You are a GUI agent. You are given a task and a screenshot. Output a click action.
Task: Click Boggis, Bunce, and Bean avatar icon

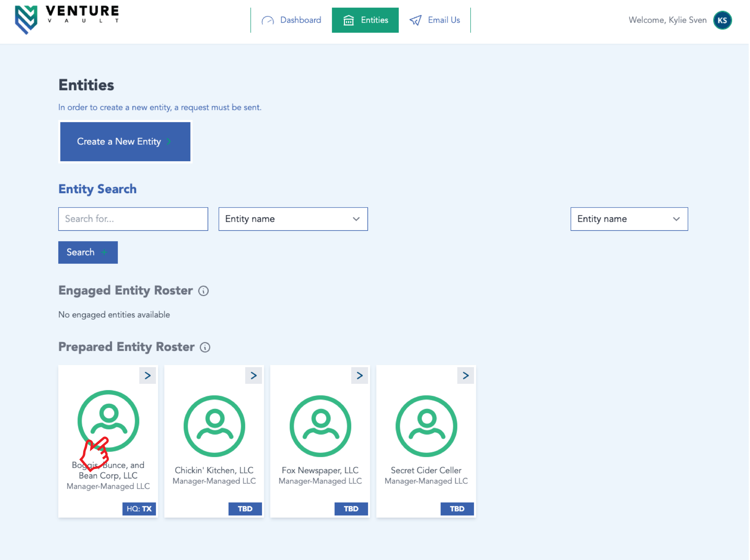coord(108,420)
